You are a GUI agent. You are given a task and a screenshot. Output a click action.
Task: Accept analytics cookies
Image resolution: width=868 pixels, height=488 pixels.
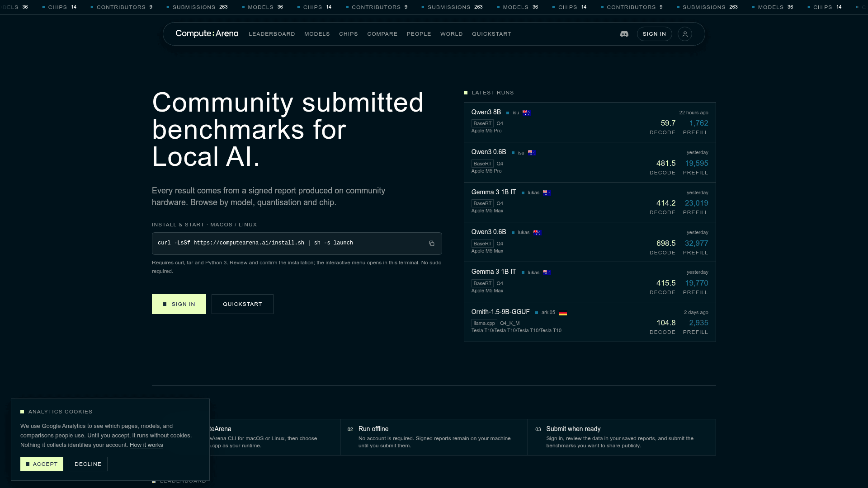pos(42,464)
